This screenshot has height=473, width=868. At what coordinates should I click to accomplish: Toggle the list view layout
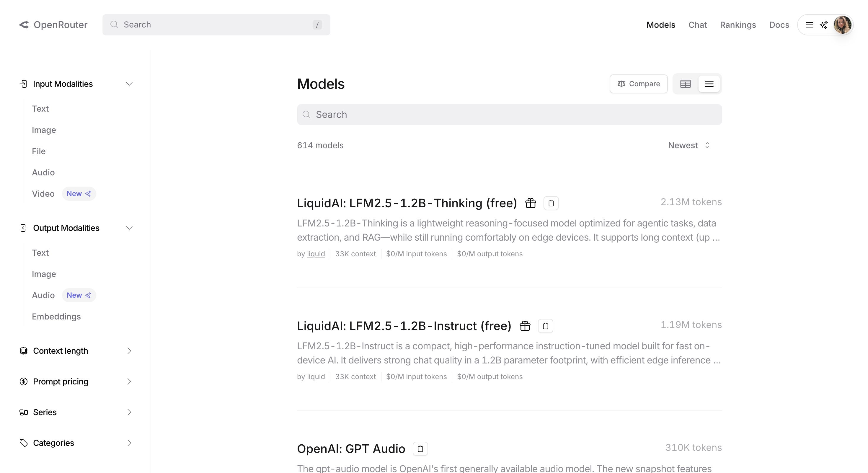coord(709,84)
